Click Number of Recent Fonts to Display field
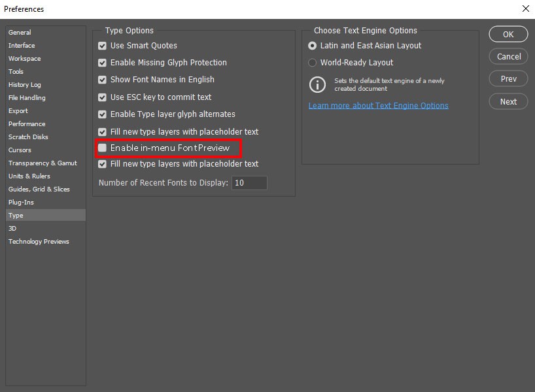The height and width of the screenshot is (392, 535). click(249, 183)
